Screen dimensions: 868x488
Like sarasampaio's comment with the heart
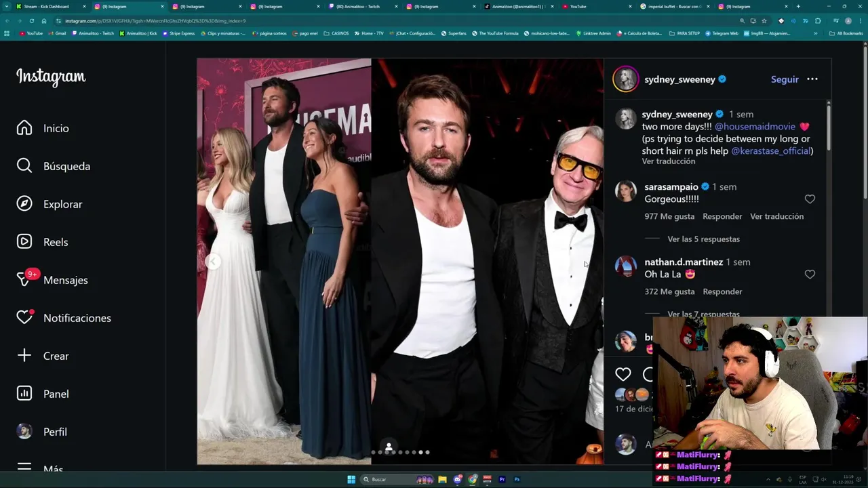810,199
